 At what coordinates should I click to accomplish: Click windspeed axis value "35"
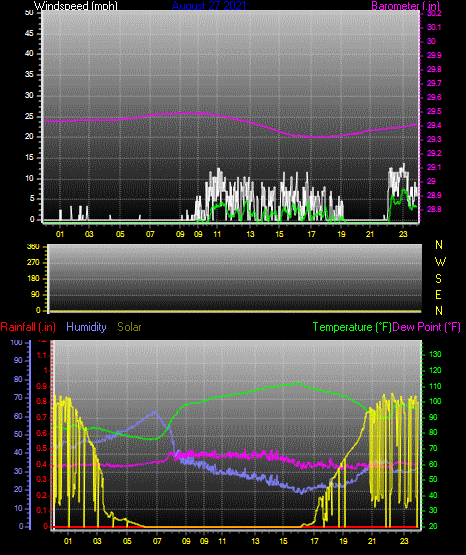(x=29, y=74)
